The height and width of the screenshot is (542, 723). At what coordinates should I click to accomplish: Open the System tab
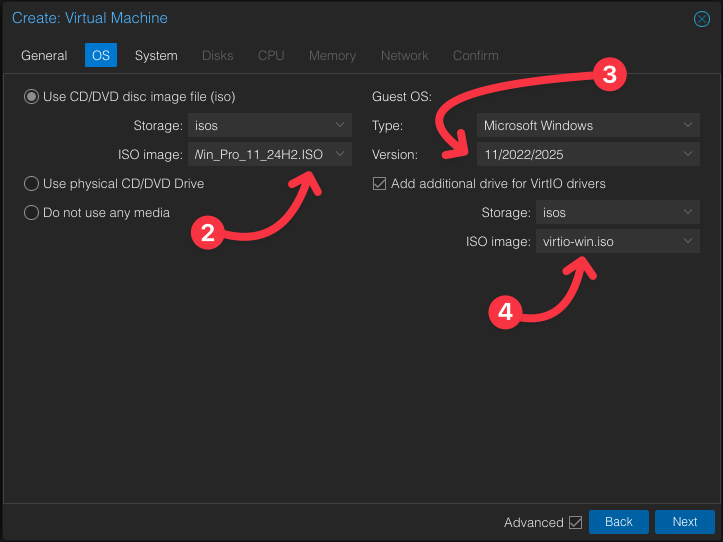156,55
